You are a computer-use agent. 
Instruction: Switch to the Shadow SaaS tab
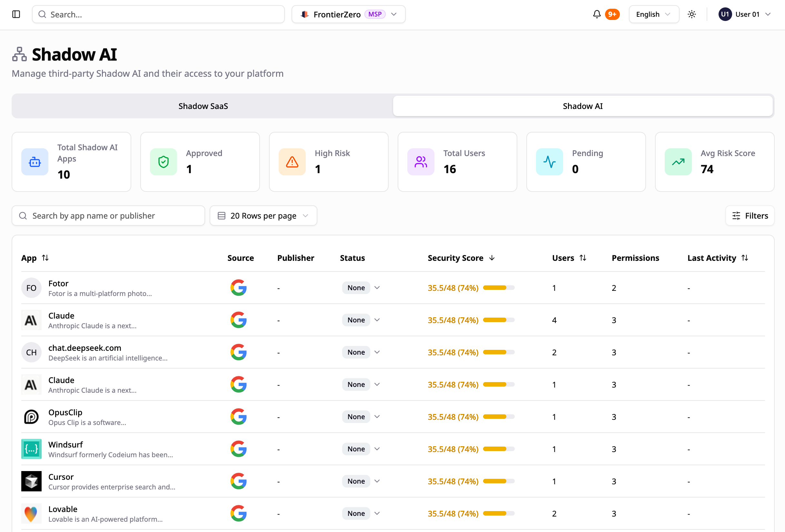pyautogui.click(x=203, y=106)
